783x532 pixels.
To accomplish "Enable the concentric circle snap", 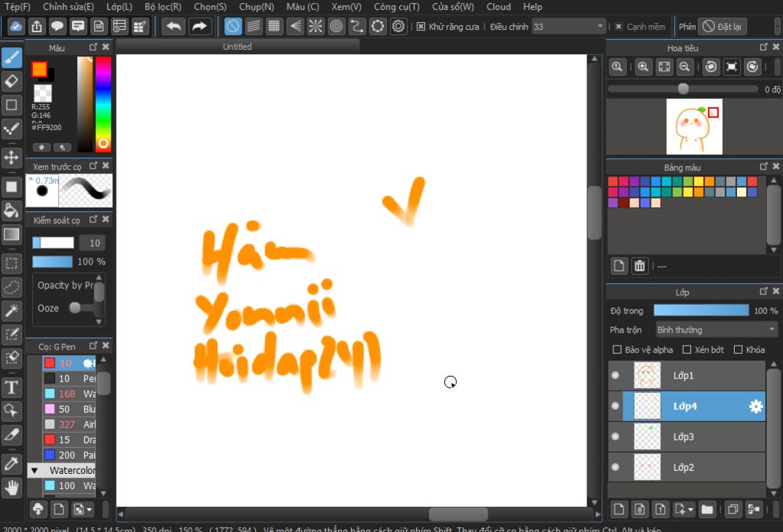I will tap(336, 26).
